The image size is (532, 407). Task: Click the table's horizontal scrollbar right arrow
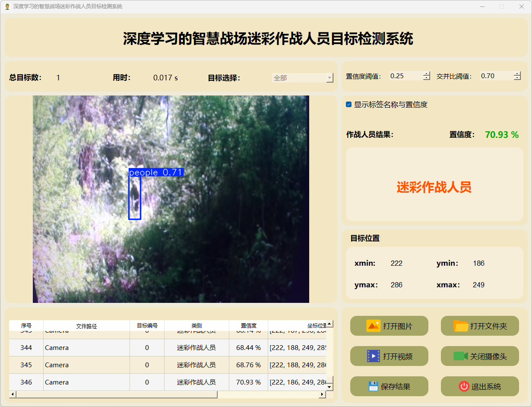(322, 394)
